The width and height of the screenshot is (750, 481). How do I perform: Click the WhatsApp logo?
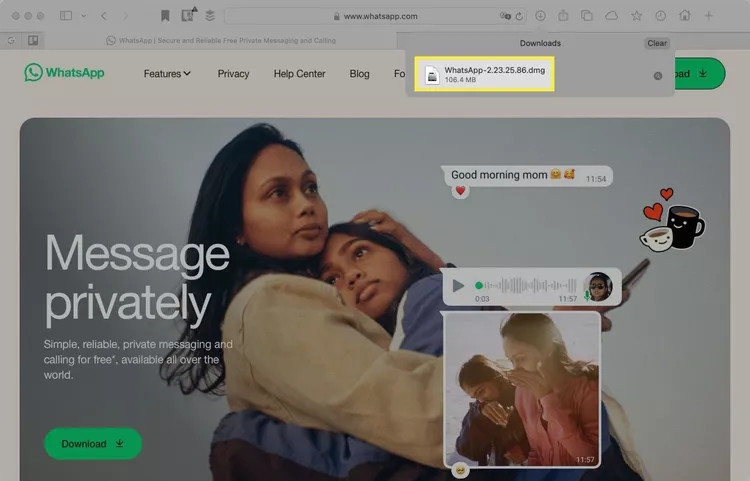65,73
